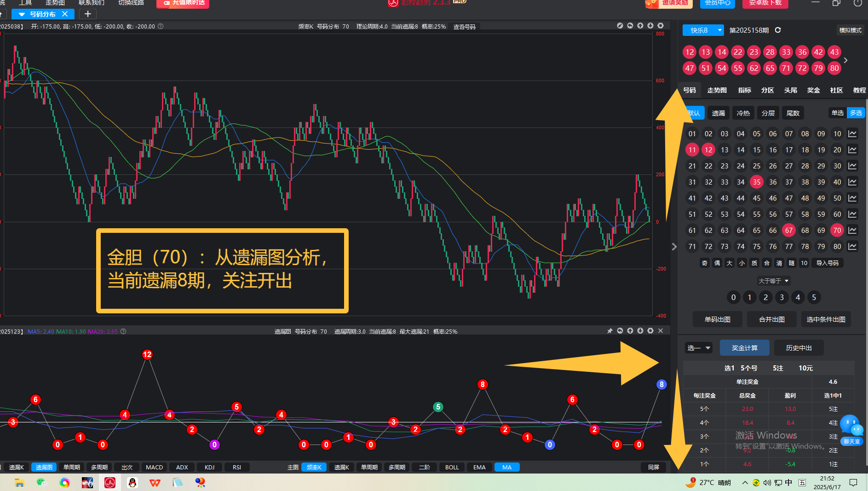This screenshot has height=491, width=868.
Task: Click the up arrow icon in the upper chart header
Action: click(640, 26)
